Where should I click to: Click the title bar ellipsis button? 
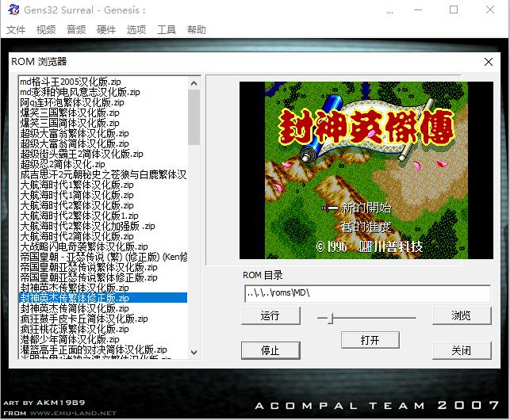(x=390, y=12)
